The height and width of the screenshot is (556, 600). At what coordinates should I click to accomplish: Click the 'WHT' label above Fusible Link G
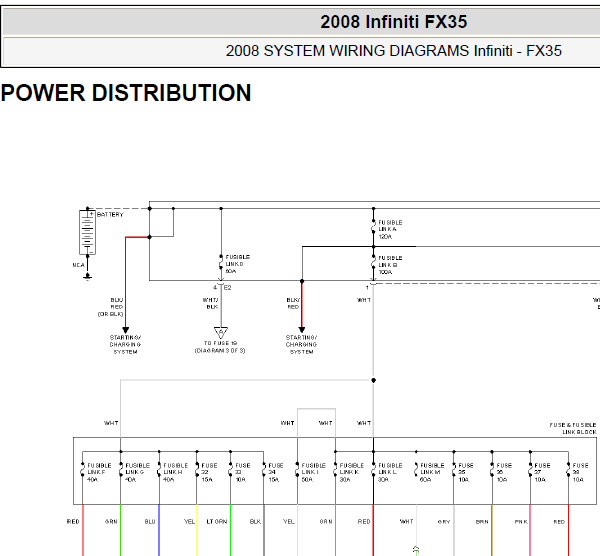click(x=111, y=423)
